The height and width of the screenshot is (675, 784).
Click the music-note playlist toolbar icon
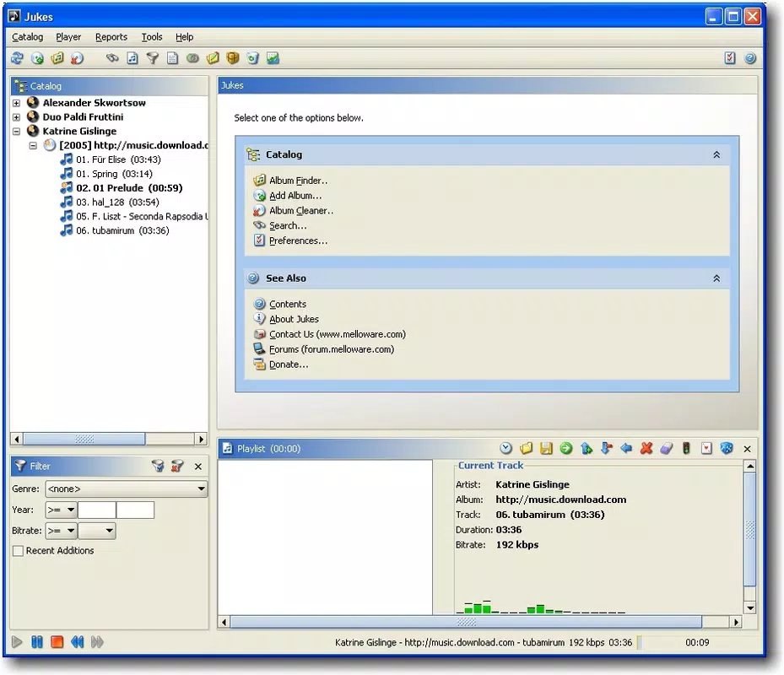coord(132,58)
